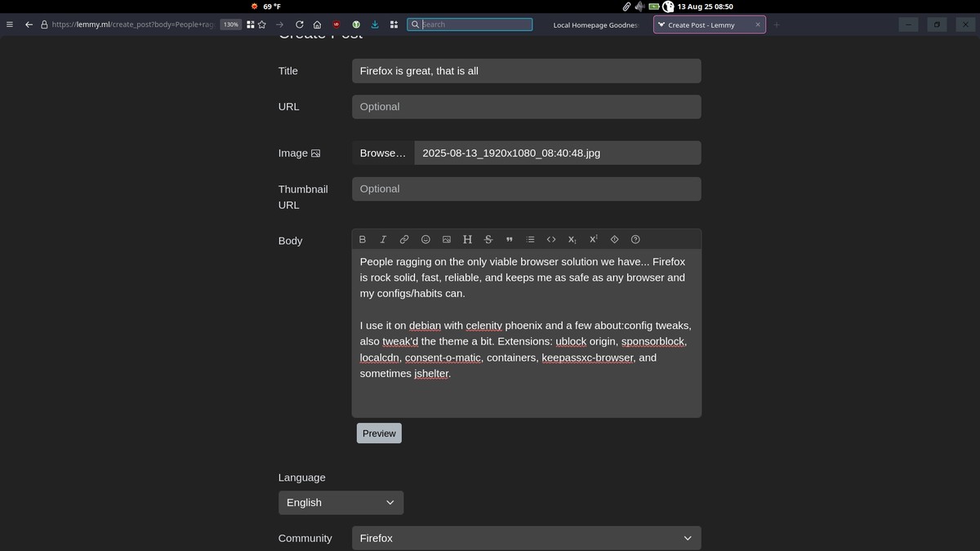Toggle italic formatting in the body editor
Screen dimensions: 980x551
tap(383, 239)
